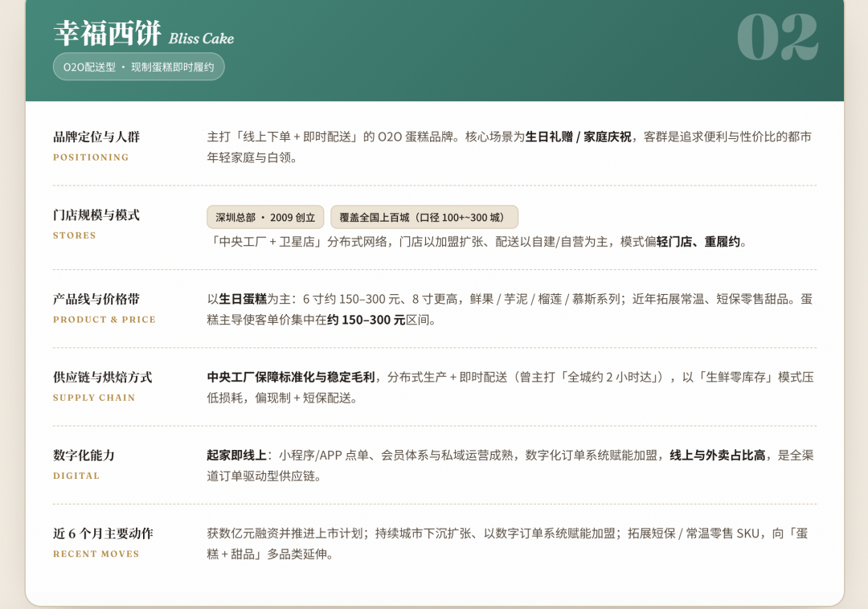Click the PRODUCT & PRICE label
This screenshot has width=868, height=609.
pyautogui.click(x=104, y=319)
